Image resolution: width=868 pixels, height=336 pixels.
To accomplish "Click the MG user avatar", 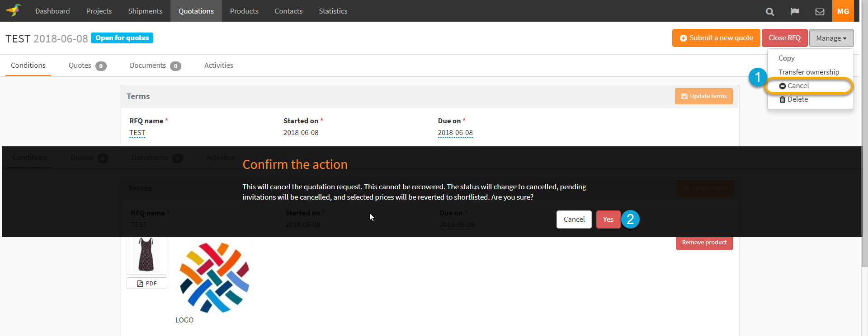I will pyautogui.click(x=843, y=11).
